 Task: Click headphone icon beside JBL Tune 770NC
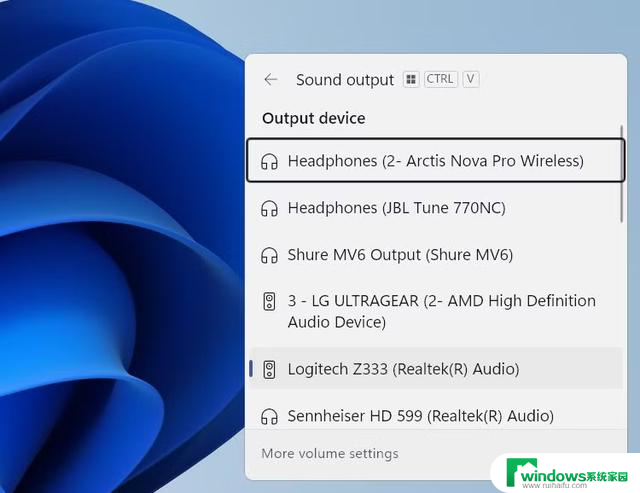[x=269, y=208]
